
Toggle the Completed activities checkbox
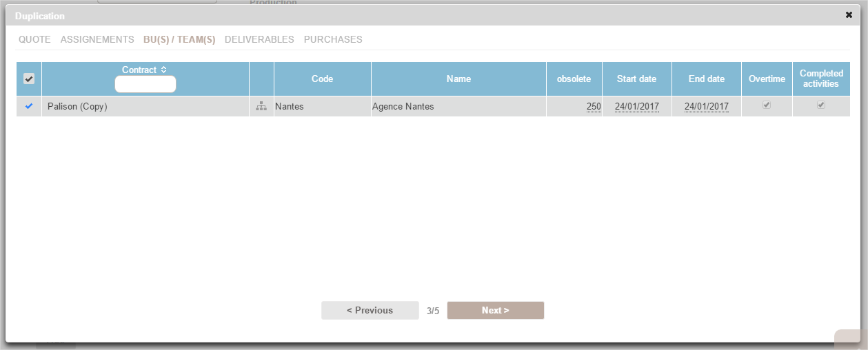[820, 105]
